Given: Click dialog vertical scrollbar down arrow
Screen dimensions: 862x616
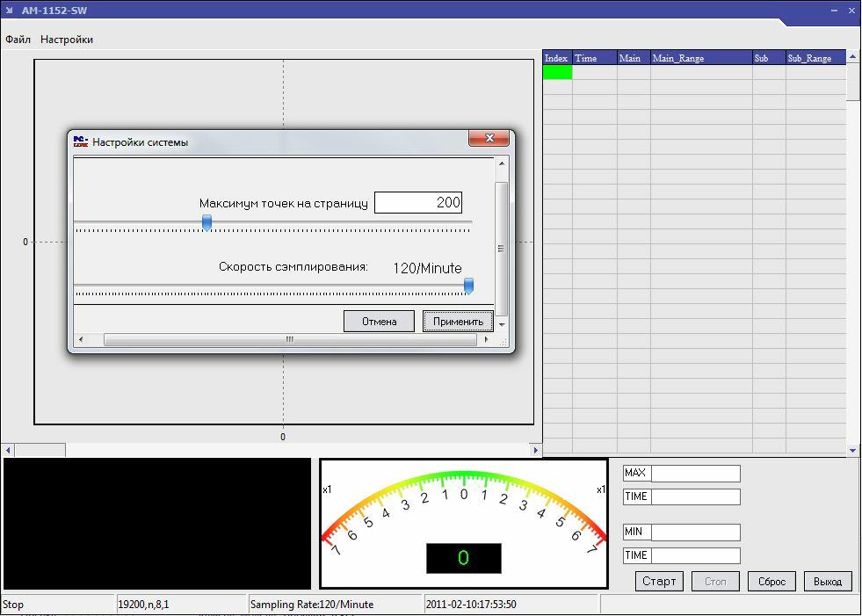Looking at the screenshot, I should [x=502, y=324].
